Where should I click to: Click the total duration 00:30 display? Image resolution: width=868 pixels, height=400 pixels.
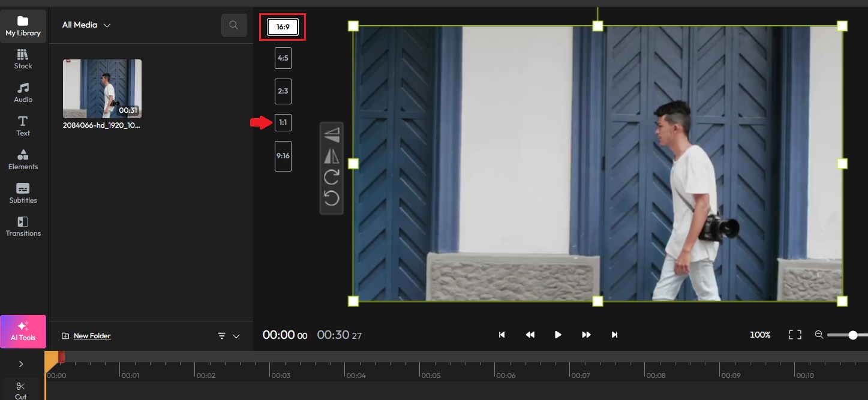340,335
